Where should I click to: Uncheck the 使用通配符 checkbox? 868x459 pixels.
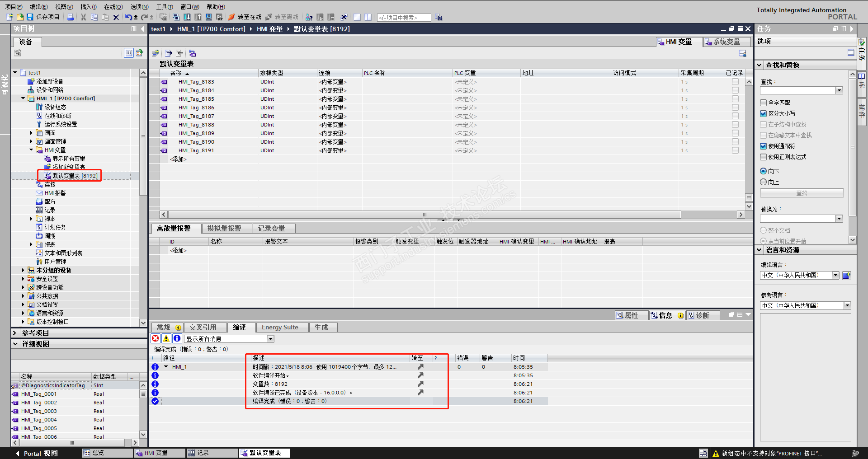[x=764, y=146]
